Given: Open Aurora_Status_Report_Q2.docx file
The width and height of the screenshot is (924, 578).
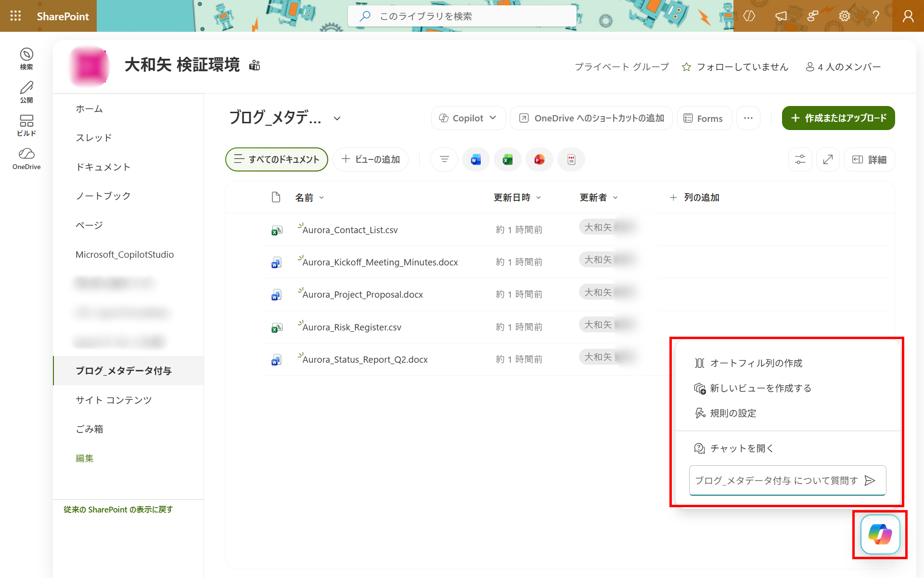Looking at the screenshot, I should click(365, 359).
